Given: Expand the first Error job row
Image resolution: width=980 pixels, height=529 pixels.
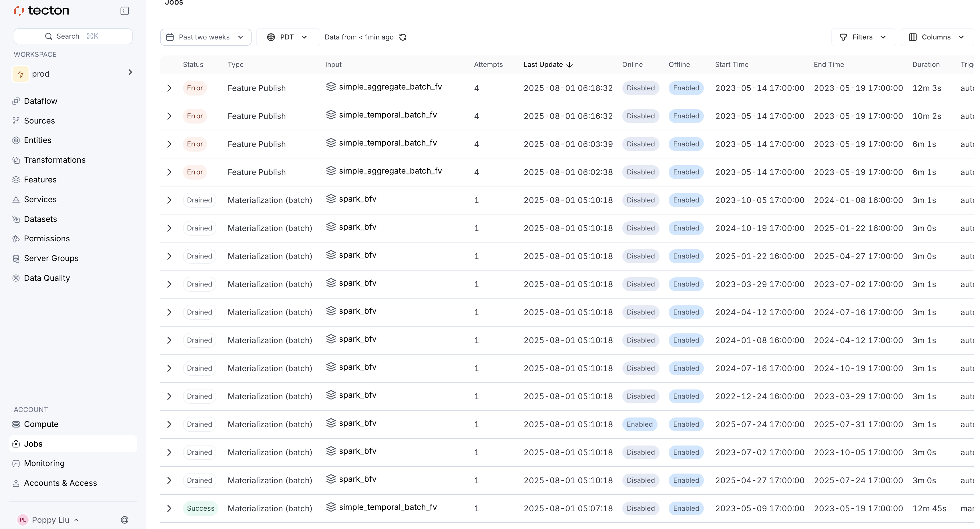Looking at the screenshot, I should pyautogui.click(x=169, y=88).
